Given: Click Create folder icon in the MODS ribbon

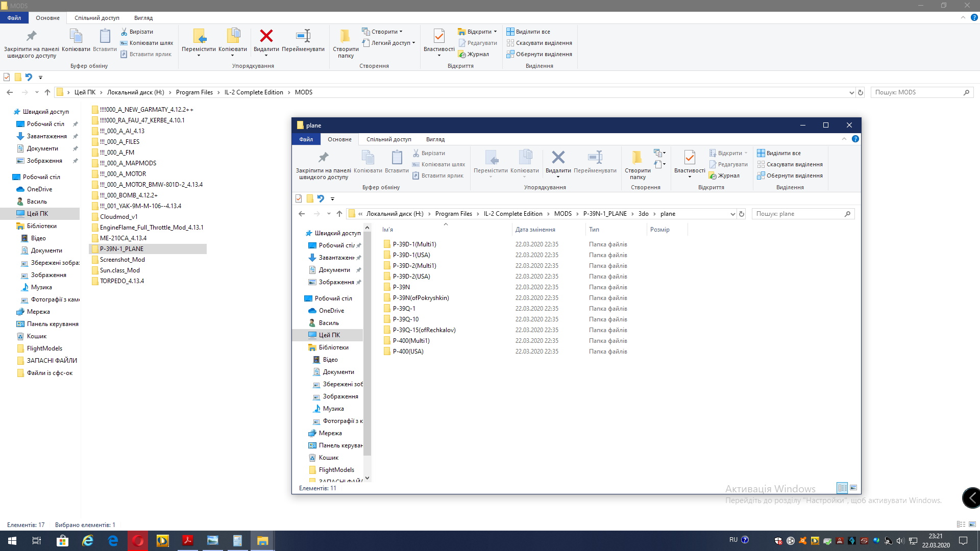Looking at the screenshot, I should coord(346,36).
